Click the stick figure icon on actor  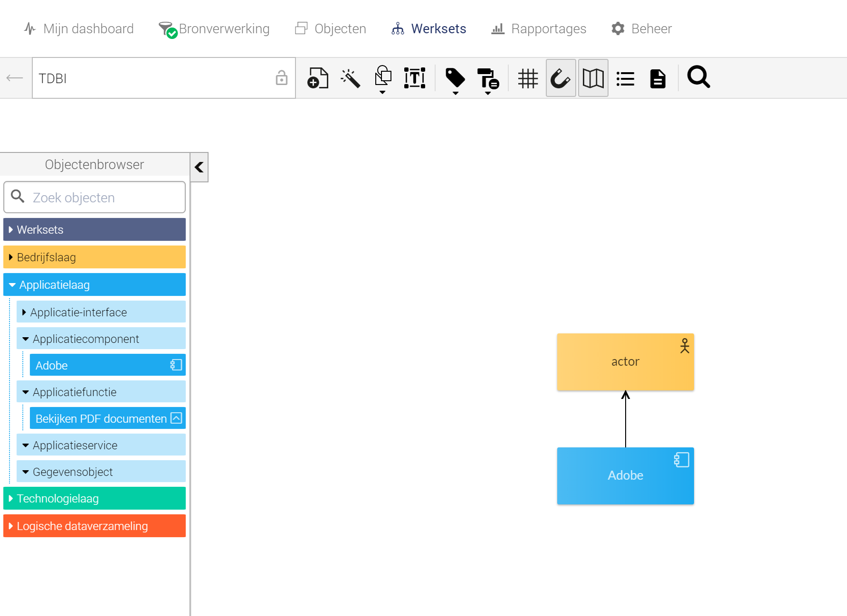(x=685, y=346)
